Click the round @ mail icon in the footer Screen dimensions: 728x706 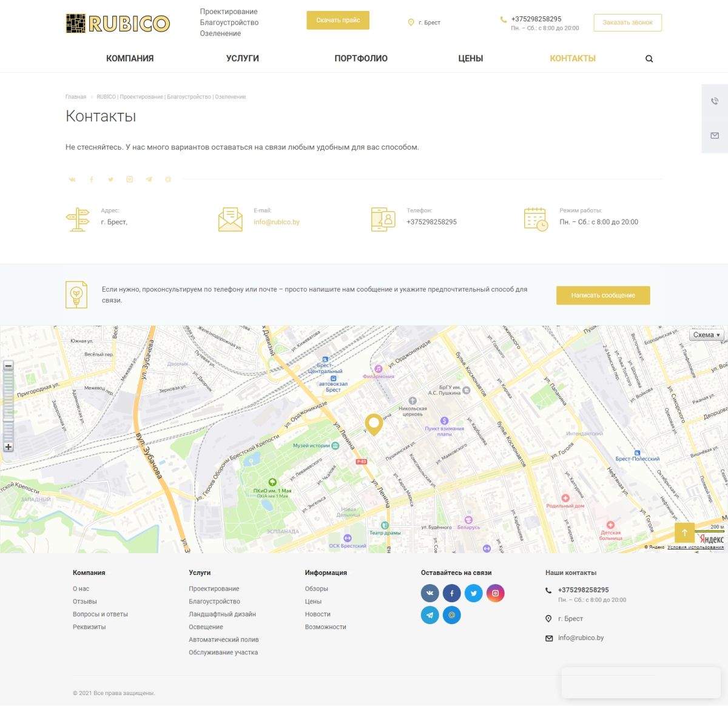[x=452, y=615]
